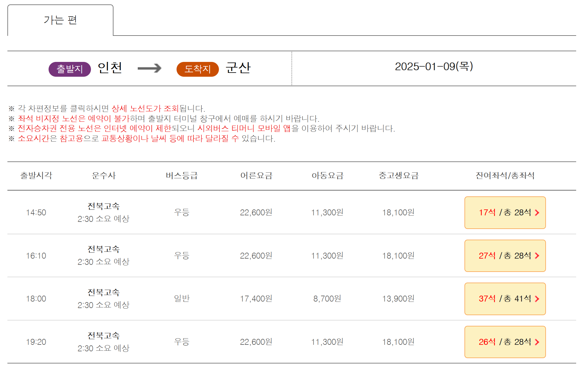Click the orange 도착지 badge

[198, 69]
